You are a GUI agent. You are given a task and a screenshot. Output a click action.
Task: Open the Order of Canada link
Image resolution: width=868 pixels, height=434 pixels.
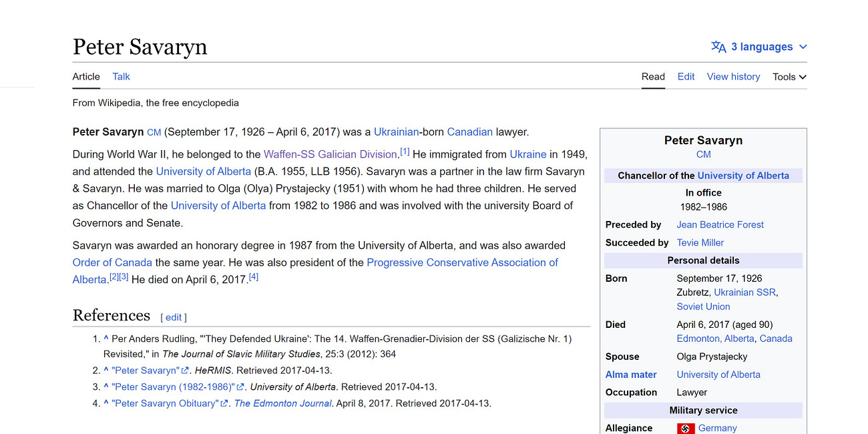click(x=112, y=262)
